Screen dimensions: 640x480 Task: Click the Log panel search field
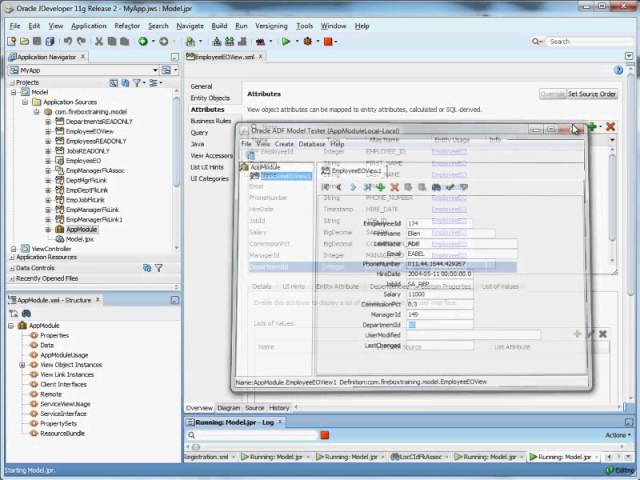click(257, 435)
